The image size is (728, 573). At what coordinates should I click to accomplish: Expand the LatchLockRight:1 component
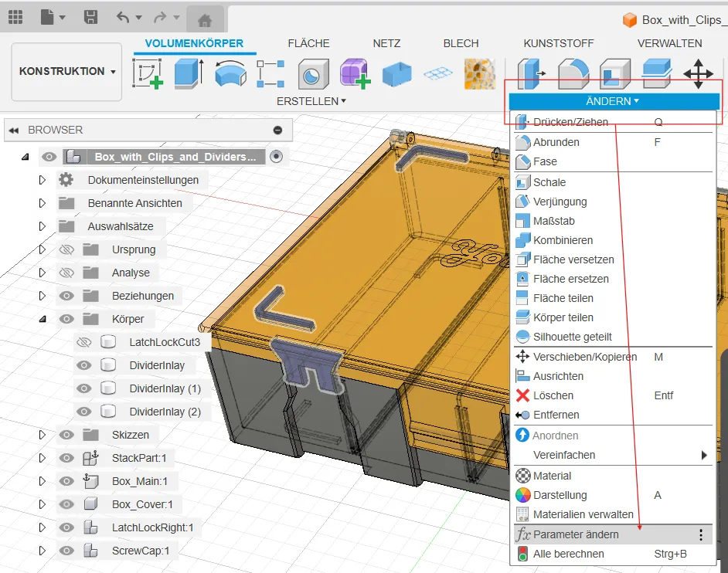tap(43, 527)
